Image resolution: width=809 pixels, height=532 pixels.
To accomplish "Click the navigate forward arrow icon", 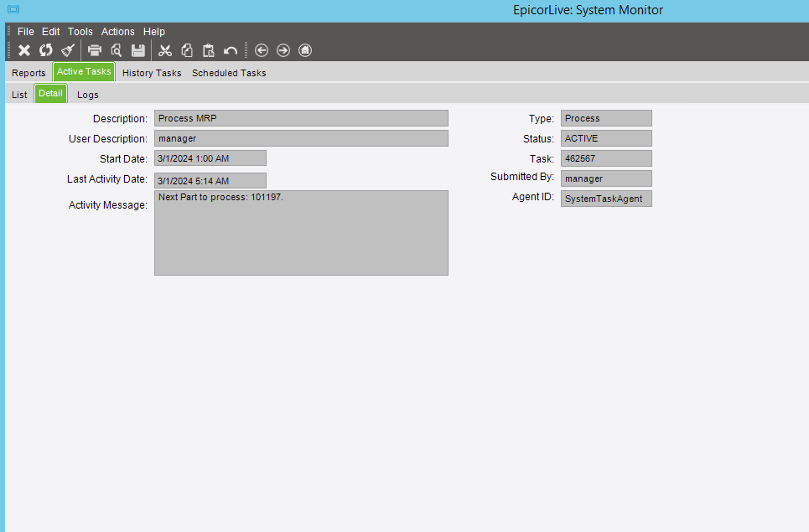I will pyautogui.click(x=283, y=49).
